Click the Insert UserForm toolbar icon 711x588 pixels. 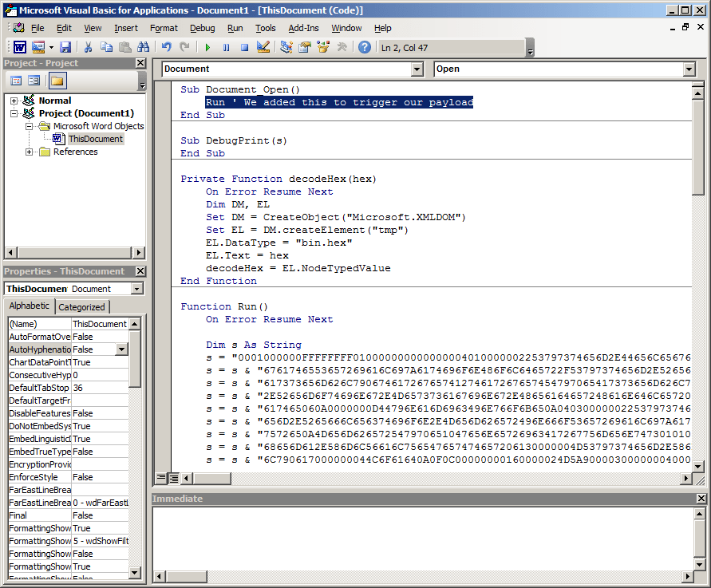pos(38,47)
